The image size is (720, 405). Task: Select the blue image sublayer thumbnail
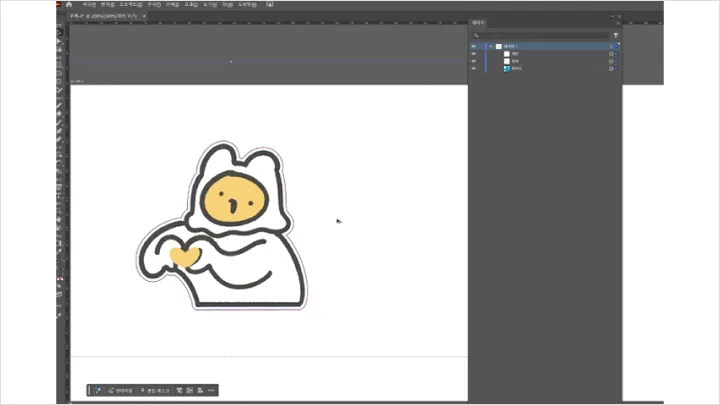(x=507, y=68)
